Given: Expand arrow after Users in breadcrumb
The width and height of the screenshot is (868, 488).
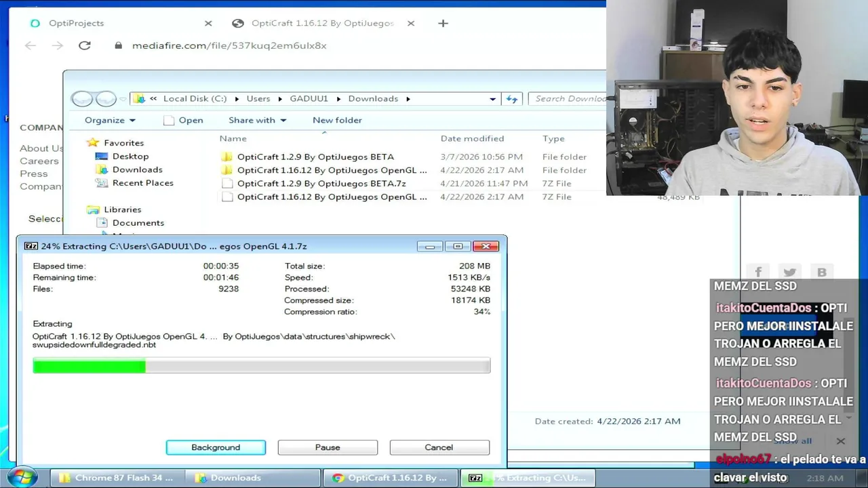Looking at the screenshot, I should pos(280,99).
